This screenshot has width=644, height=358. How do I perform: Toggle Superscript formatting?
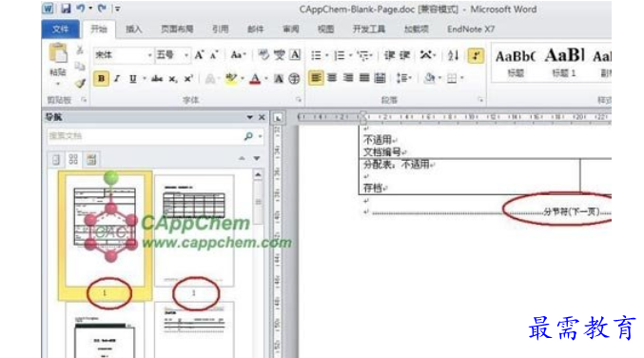coord(188,78)
